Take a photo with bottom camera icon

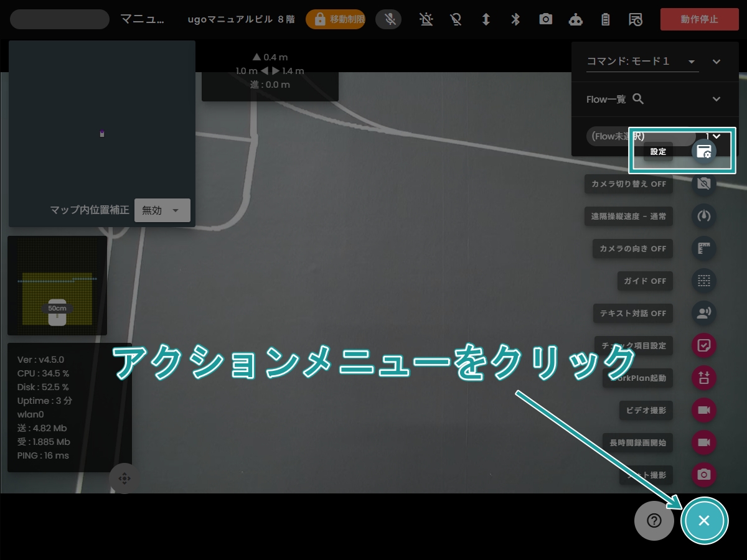point(704,475)
